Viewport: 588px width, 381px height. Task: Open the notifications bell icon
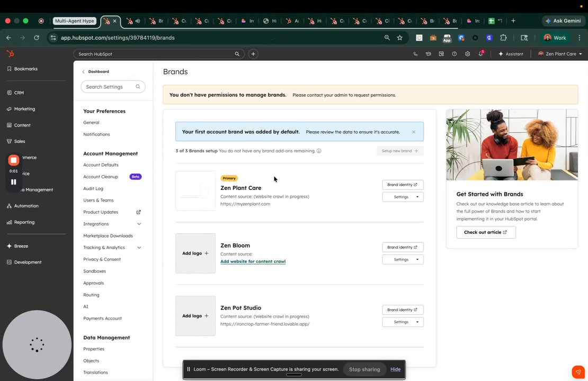point(481,54)
